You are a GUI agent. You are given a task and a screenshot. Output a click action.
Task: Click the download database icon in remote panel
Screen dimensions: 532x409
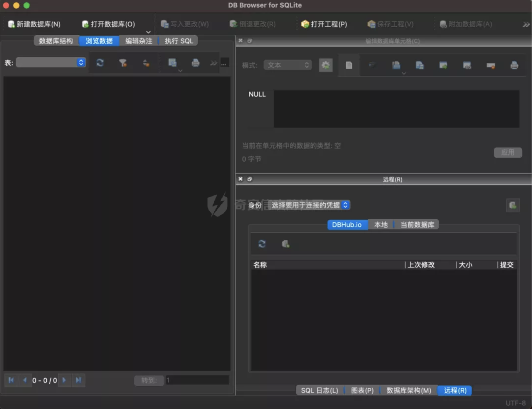[x=286, y=244]
